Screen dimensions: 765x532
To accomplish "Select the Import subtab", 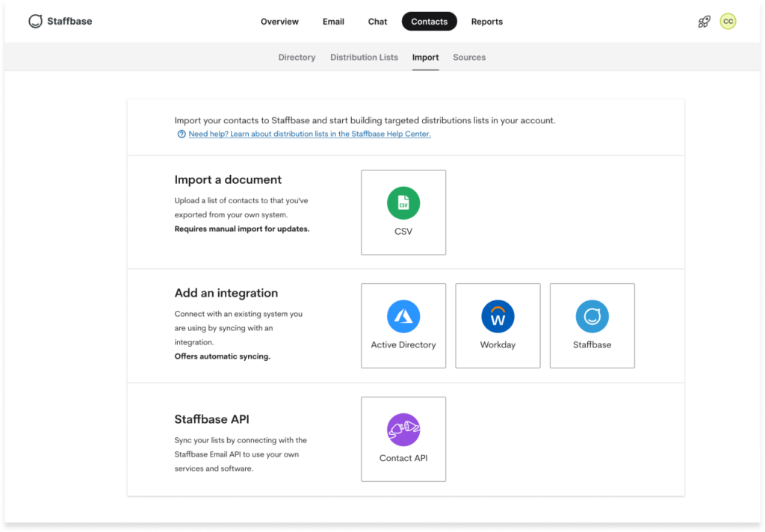I will [x=425, y=57].
